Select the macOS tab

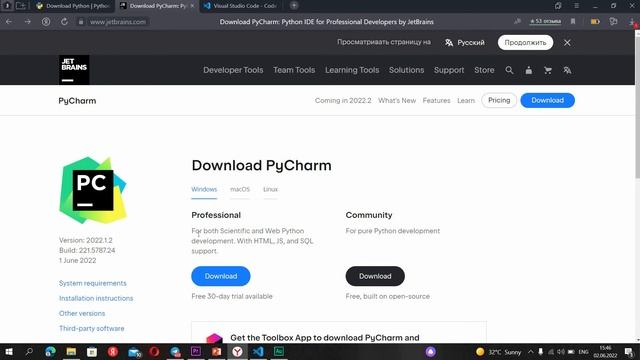240,189
